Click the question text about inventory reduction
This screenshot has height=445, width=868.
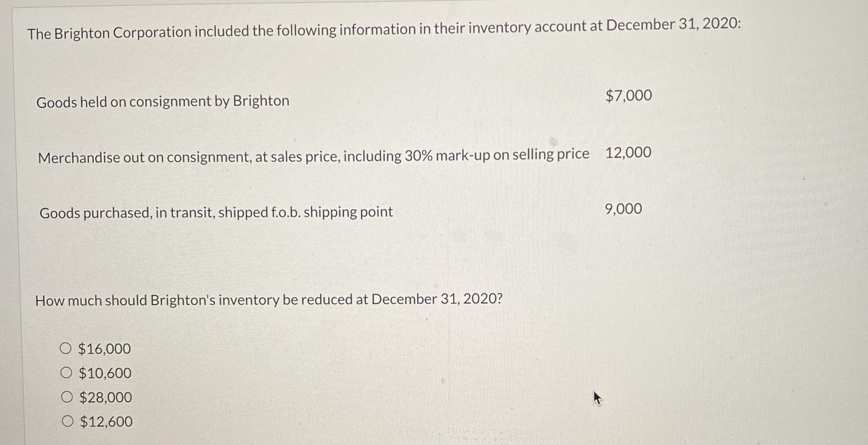coord(269,300)
